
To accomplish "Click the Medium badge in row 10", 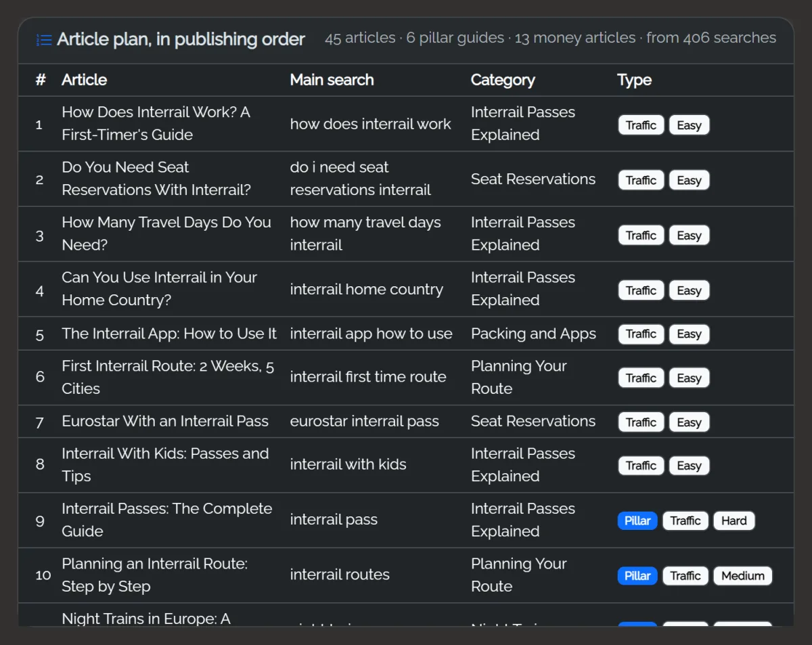I will [742, 576].
